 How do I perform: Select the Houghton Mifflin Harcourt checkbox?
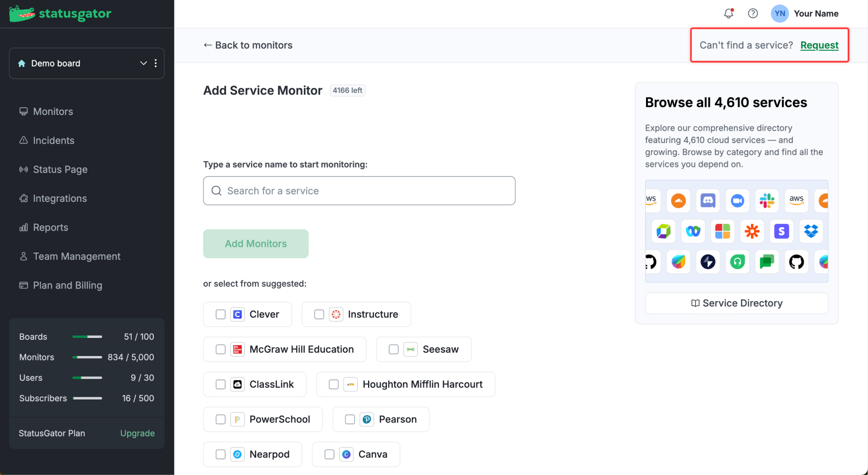pos(334,384)
